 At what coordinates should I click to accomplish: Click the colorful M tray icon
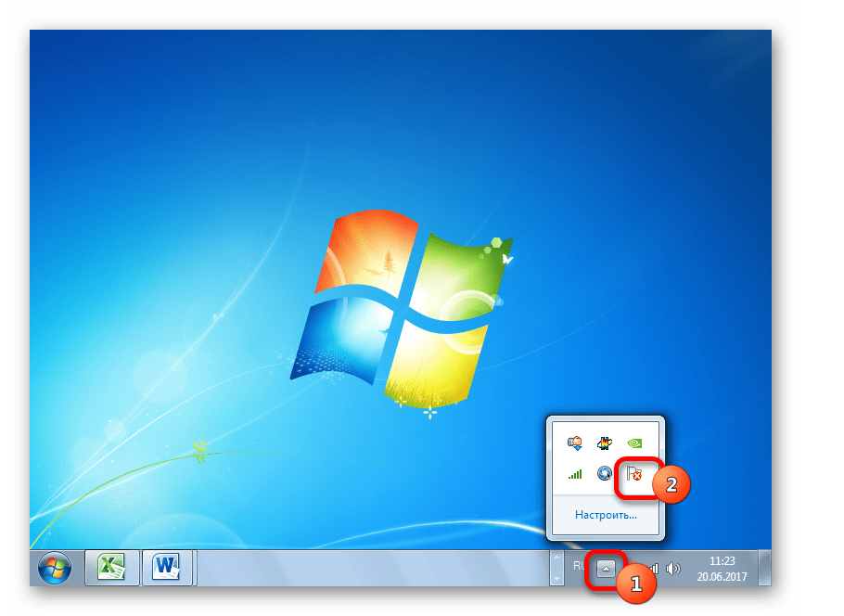(605, 443)
